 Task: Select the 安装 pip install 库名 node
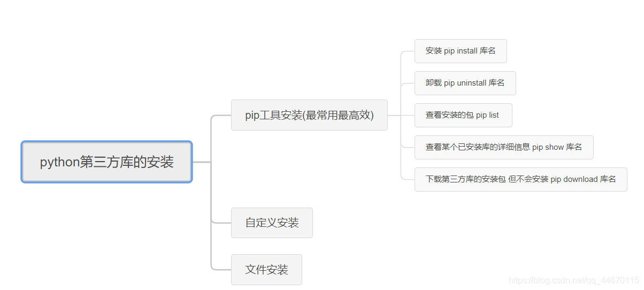[461, 51]
